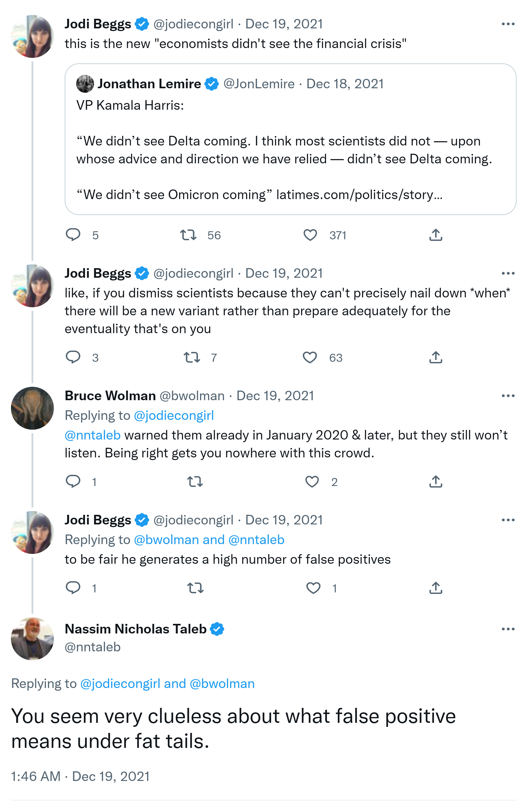Click the Jodi Beggs name on first tweet
This screenshot has height=812, width=525.
(98, 24)
